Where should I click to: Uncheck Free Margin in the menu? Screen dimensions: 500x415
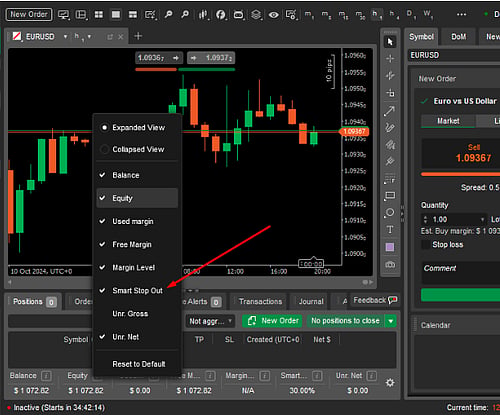tap(137, 244)
